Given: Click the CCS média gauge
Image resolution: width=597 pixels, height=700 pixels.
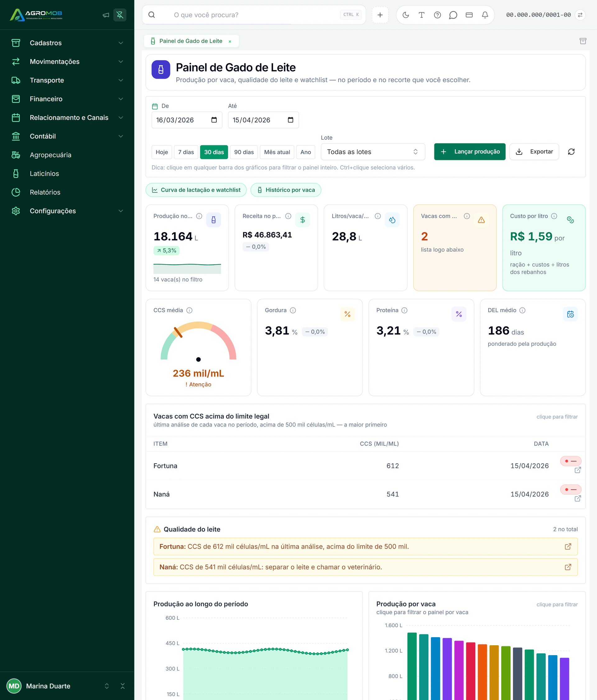Looking at the screenshot, I should 198,341.
